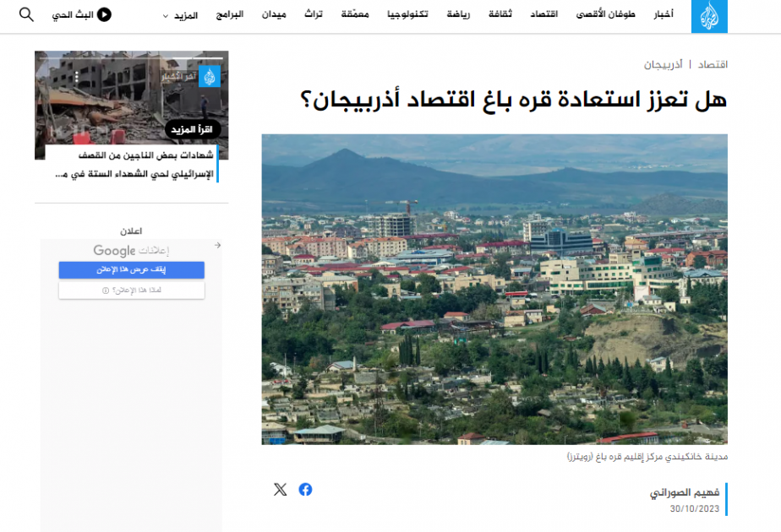This screenshot has height=532, width=781.
Task: Open the ثقافة menu item
Action: (x=500, y=14)
